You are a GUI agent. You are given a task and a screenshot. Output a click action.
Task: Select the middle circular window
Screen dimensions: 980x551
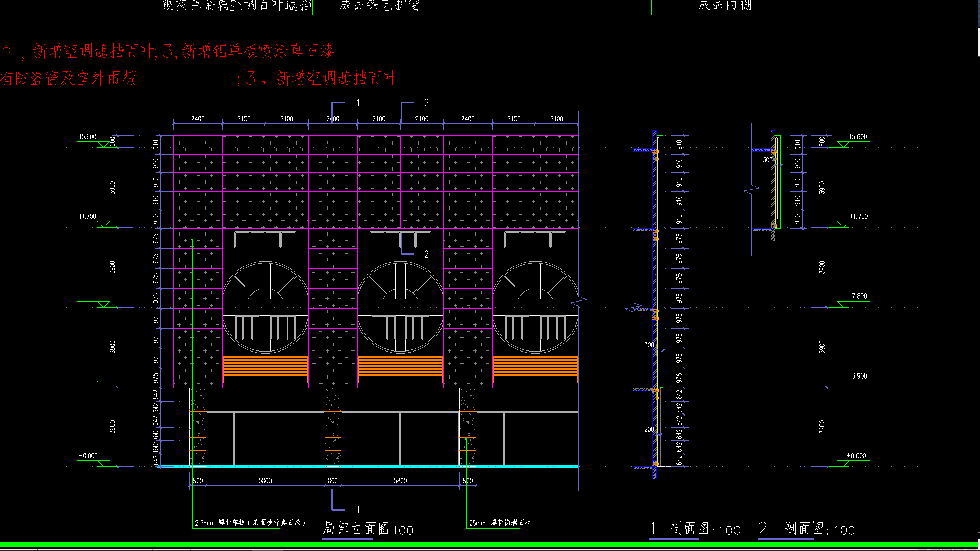point(400,307)
